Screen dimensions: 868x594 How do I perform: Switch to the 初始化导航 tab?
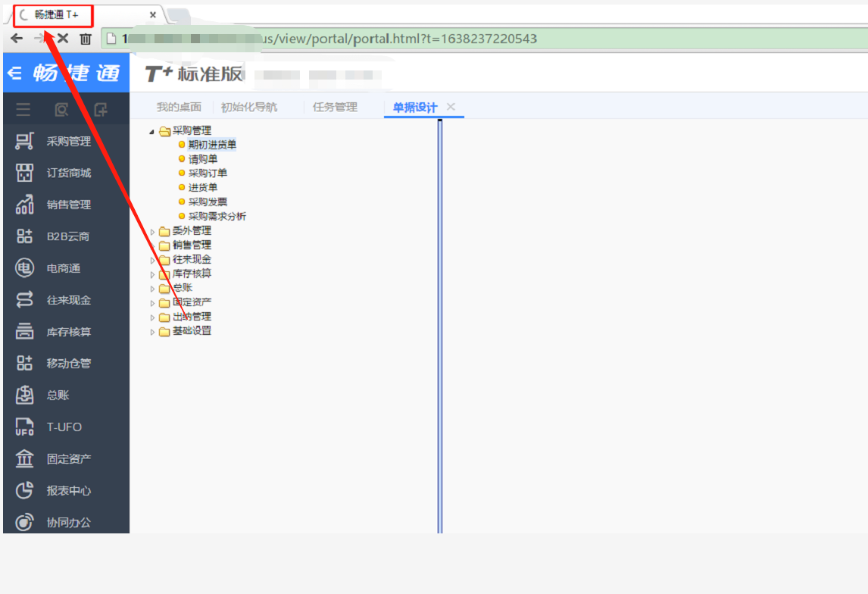pyautogui.click(x=249, y=107)
